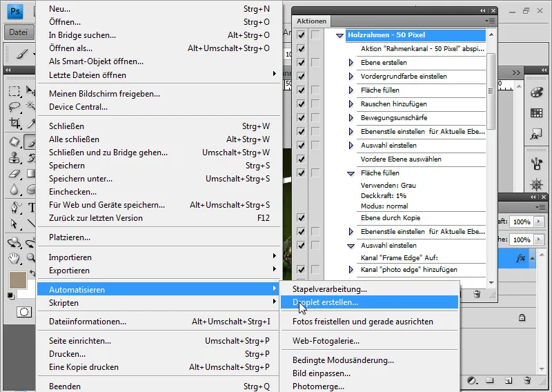Select the Line tool
552x392 pixels.
pos(31,224)
